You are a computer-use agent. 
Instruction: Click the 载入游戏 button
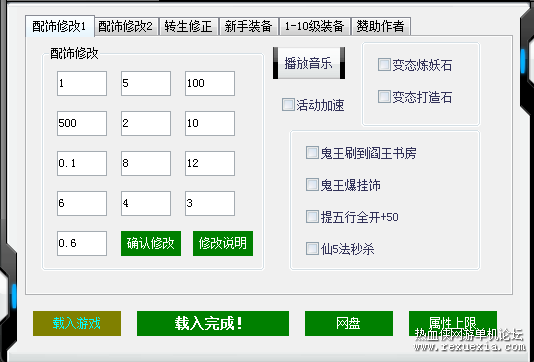click(77, 323)
